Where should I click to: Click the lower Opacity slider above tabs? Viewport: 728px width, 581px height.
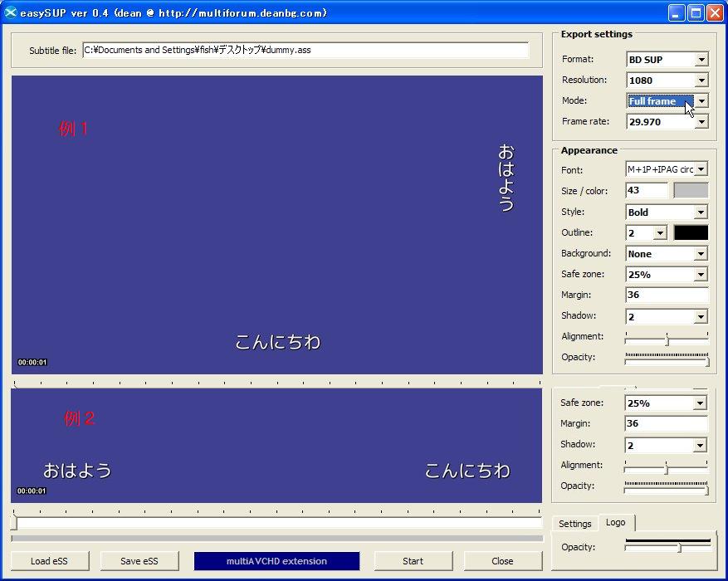[x=666, y=488]
